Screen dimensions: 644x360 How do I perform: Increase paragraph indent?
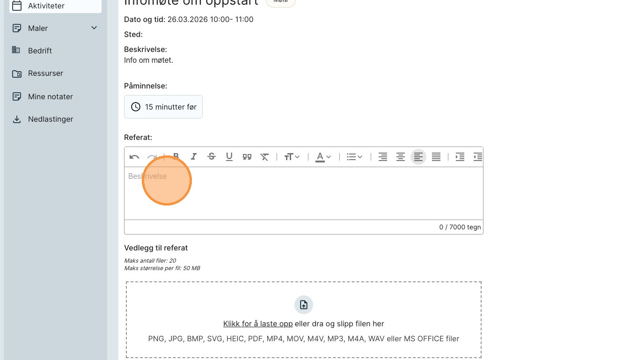[460, 157]
